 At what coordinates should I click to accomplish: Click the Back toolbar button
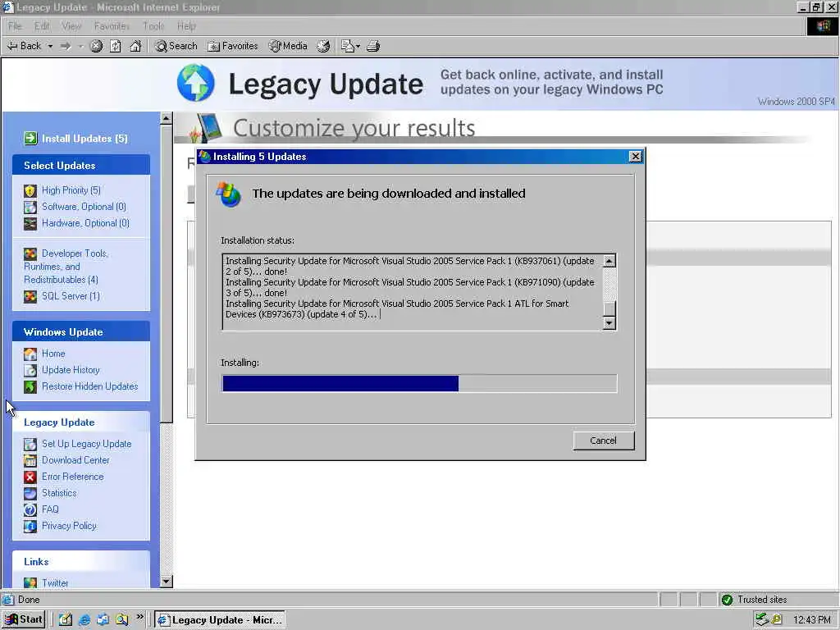(25, 46)
